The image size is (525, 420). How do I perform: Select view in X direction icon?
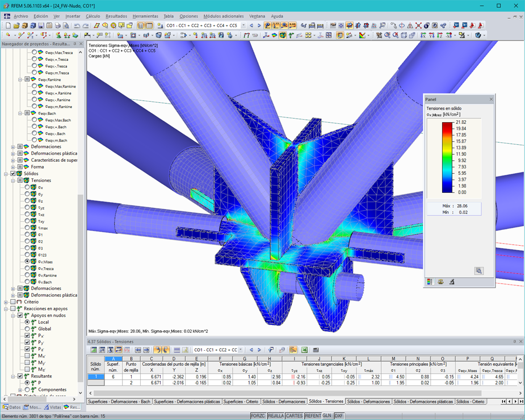coord(423,35)
